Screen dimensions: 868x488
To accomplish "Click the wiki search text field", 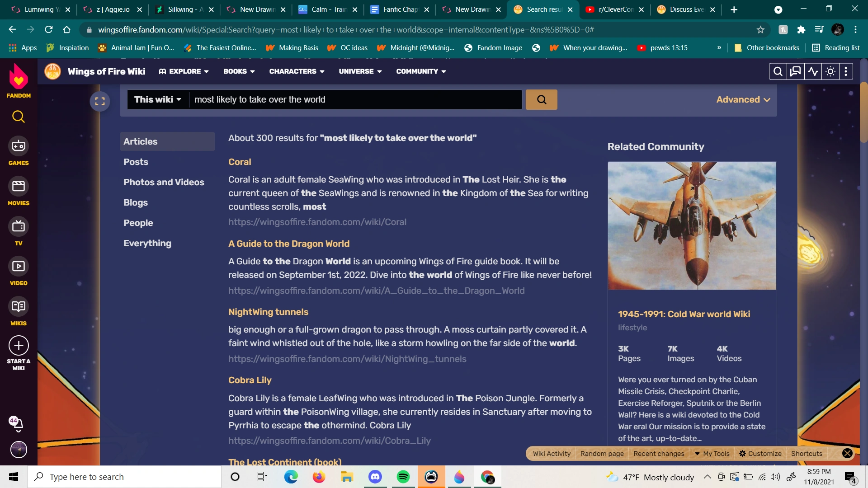I will tap(355, 100).
